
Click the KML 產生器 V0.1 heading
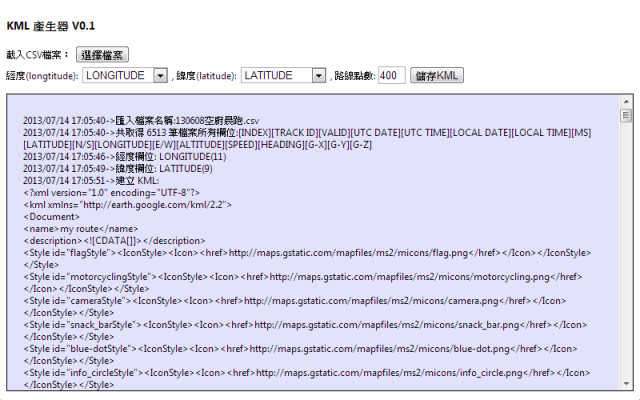51,26
